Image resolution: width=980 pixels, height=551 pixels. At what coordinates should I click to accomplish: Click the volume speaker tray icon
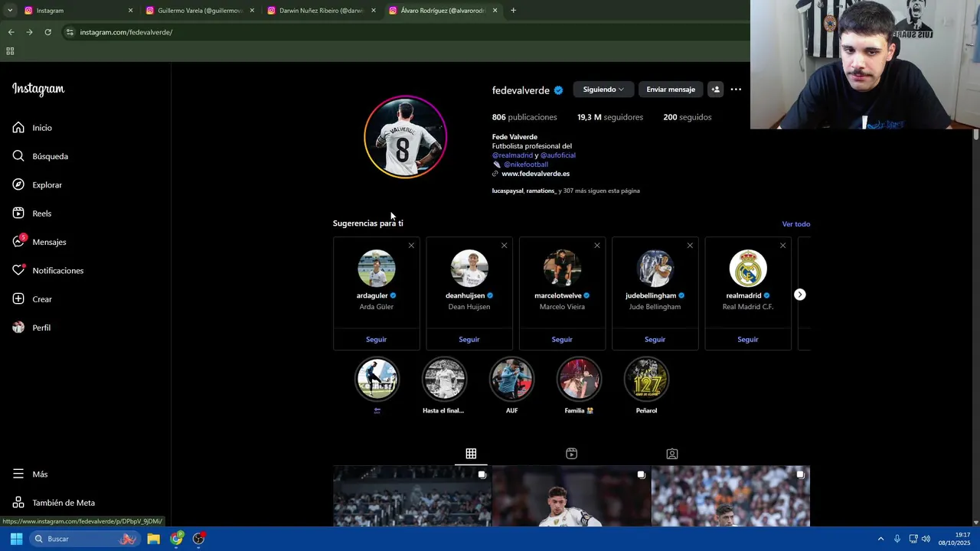[926, 539]
